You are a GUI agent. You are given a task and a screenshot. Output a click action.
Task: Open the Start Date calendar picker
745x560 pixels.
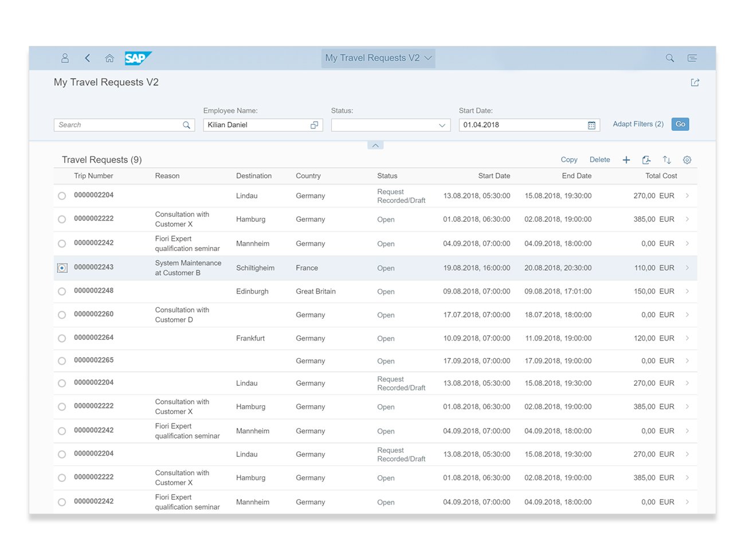coord(591,125)
